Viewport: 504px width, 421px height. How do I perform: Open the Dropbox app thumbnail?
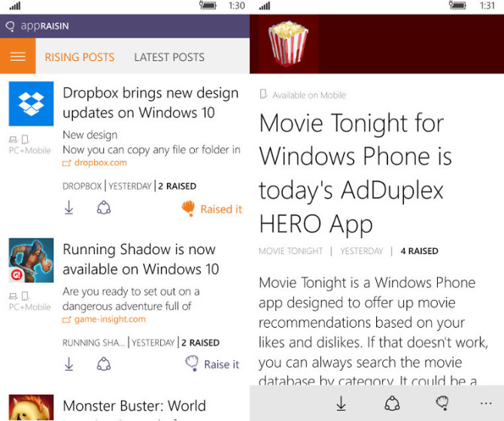tap(31, 104)
